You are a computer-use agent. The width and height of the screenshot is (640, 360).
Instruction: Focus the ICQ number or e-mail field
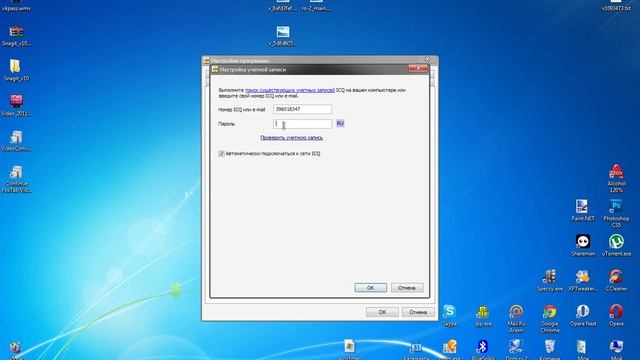[302, 109]
